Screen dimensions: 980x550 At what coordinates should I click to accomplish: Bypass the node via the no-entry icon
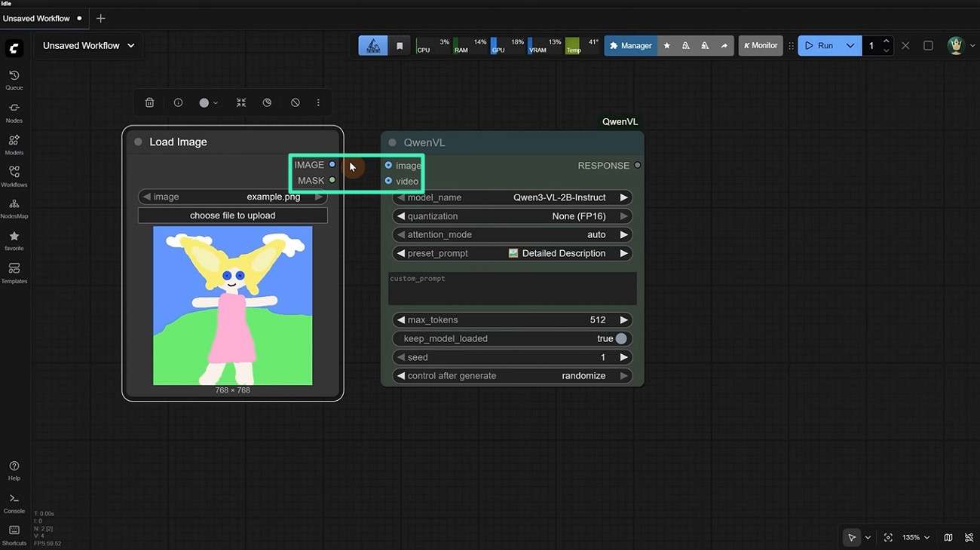[296, 102]
